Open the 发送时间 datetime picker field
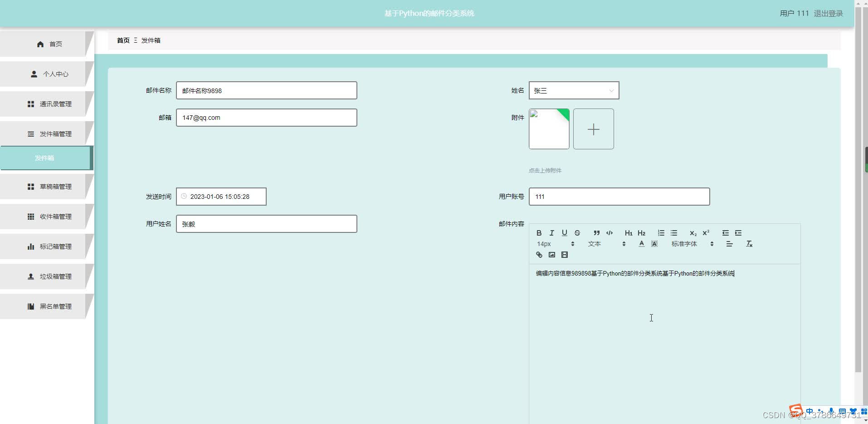Screen dimensions: 868x424 click(221, 197)
